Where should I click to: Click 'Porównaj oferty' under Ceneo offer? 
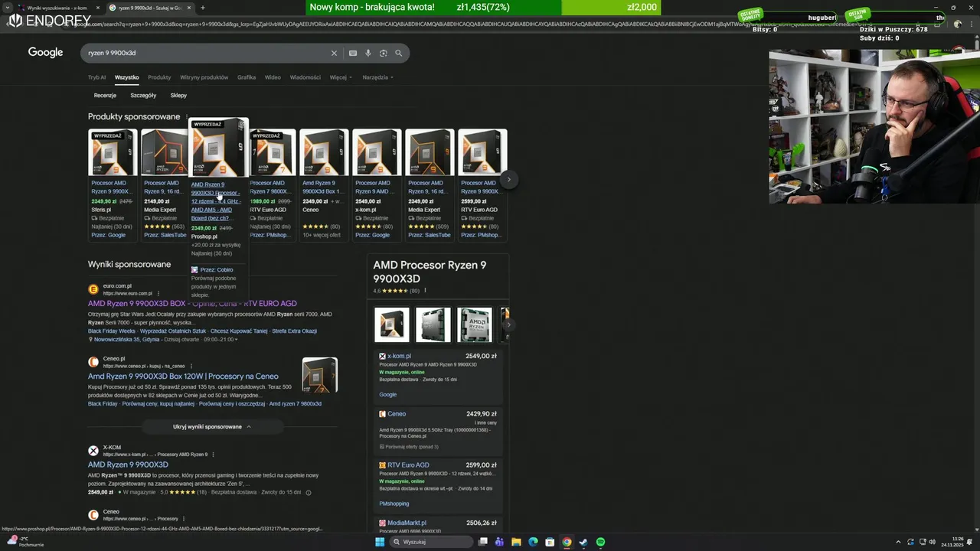(x=410, y=447)
